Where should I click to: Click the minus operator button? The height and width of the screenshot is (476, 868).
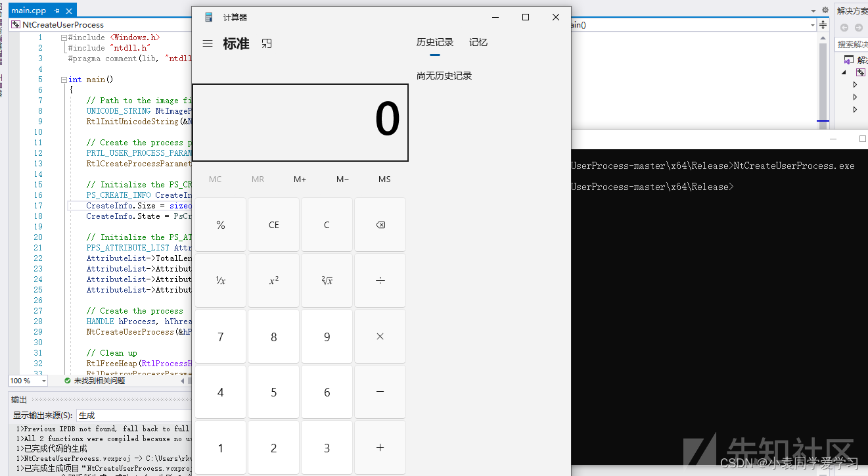click(x=380, y=392)
